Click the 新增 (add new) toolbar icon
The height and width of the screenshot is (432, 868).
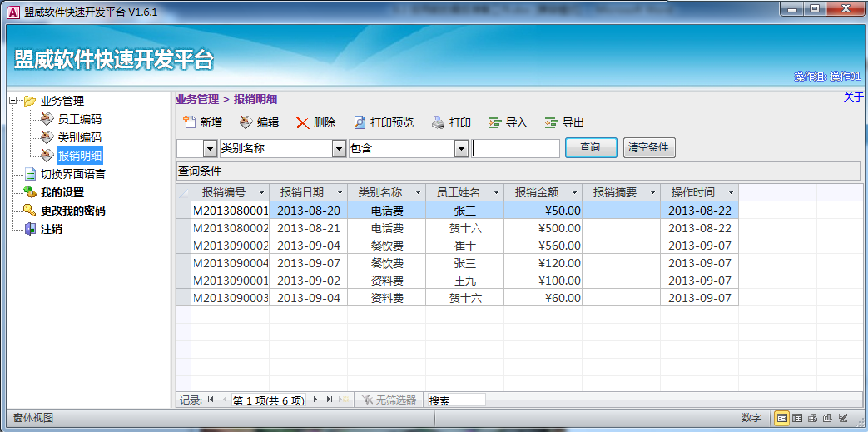pos(190,122)
